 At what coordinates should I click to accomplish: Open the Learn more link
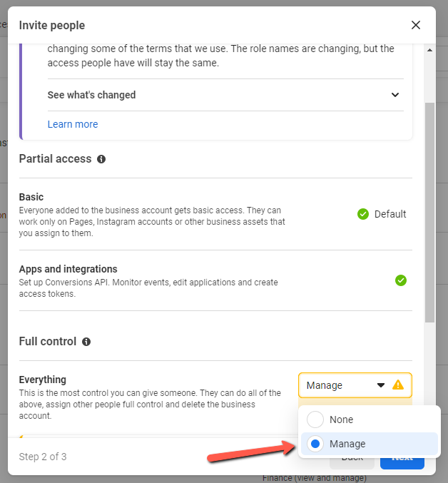point(73,124)
